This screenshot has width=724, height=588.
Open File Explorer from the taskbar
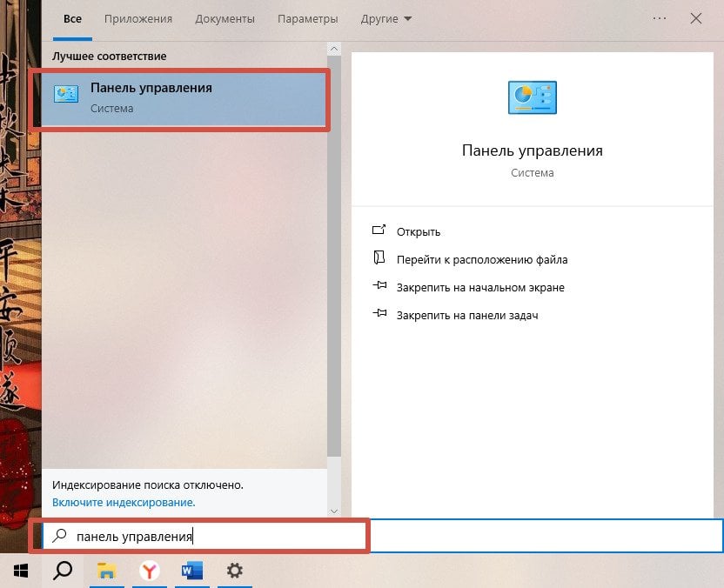point(106,571)
